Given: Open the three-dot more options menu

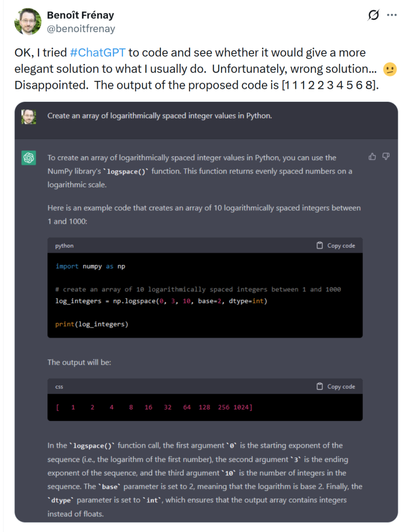Looking at the screenshot, I should [x=392, y=16].
